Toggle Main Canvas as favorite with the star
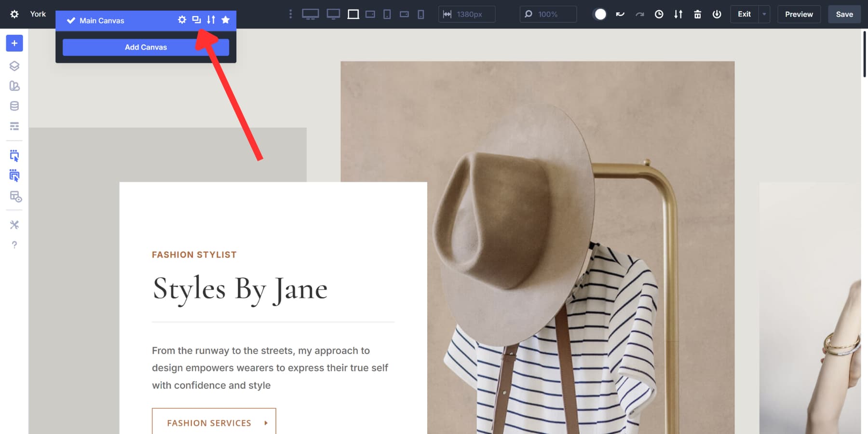 click(226, 20)
